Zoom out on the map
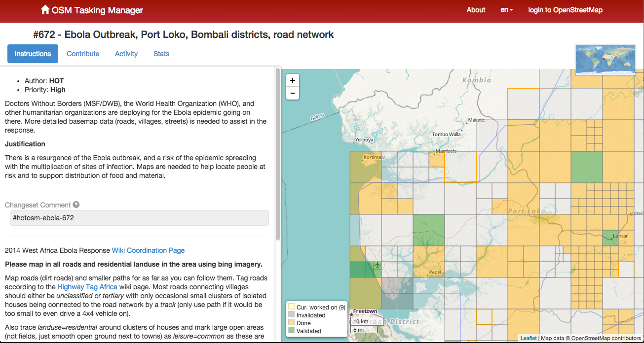The height and width of the screenshot is (343, 644). [x=293, y=93]
